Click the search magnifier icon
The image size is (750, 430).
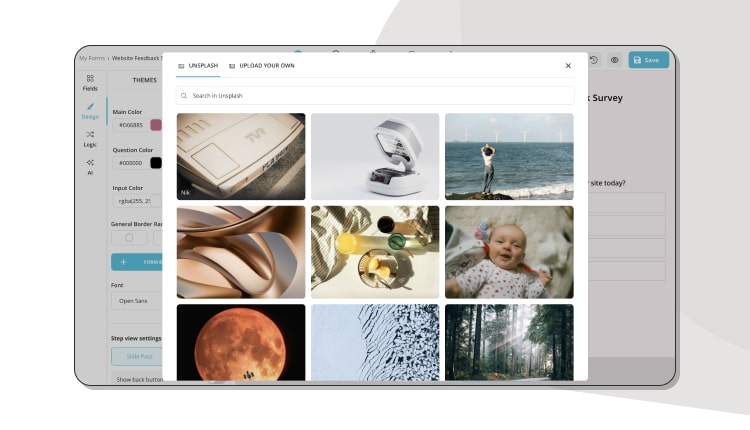click(184, 96)
